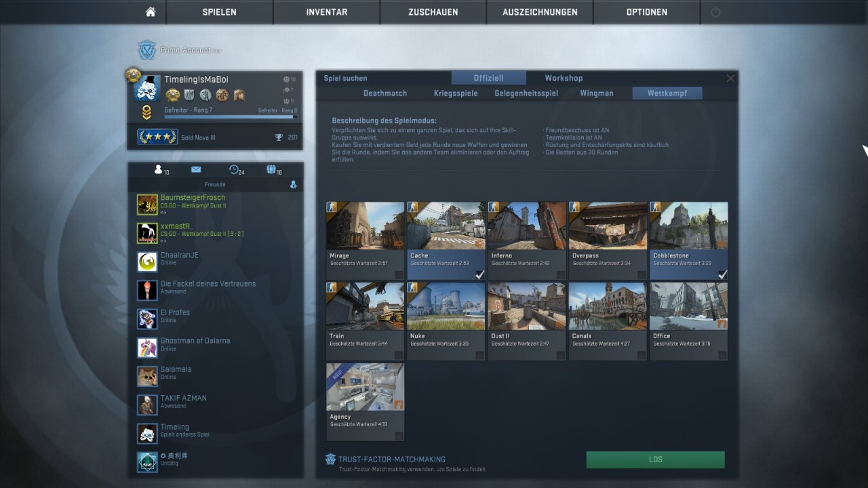868x488 pixels.
Task: Click Salamala's cat avatar
Action: pyautogui.click(x=147, y=376)
